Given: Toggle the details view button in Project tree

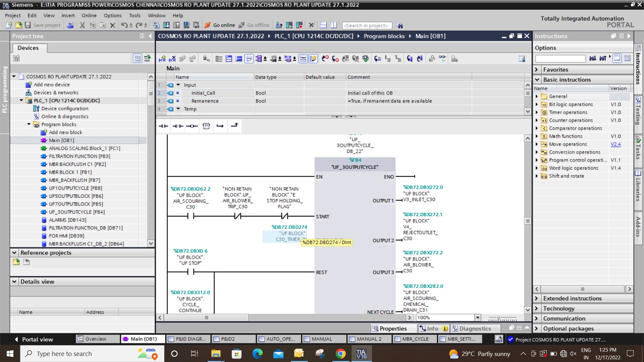Looking at the screenshot, I should point(137,58).
